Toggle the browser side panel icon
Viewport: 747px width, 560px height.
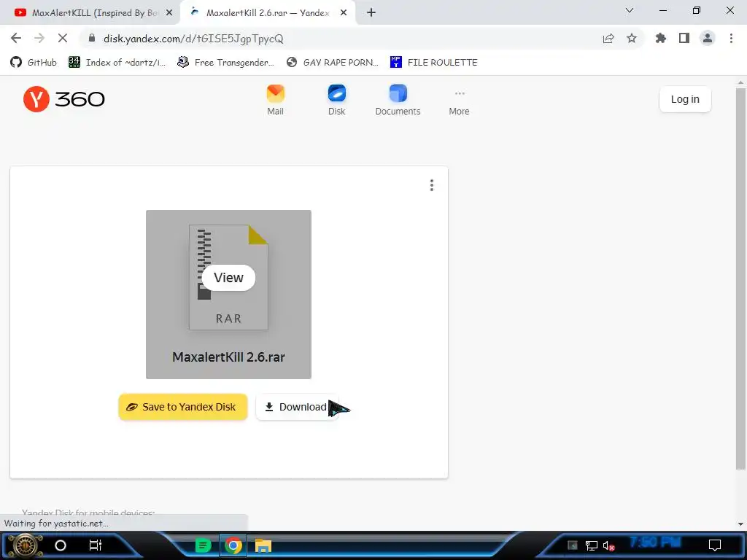[x=684, y=38]
